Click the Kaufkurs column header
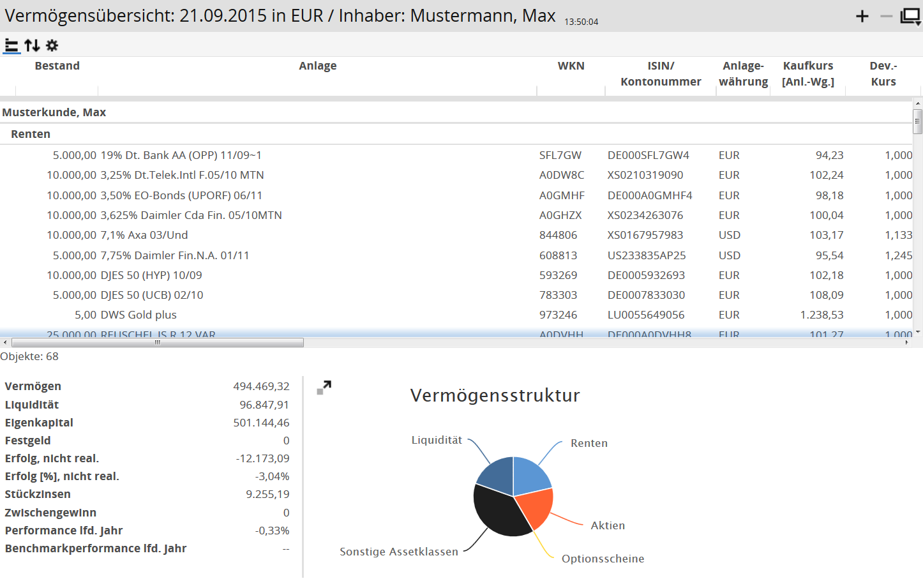Viewport: 923px width, 588px height. pyautogui.click(x=807, y=73)
